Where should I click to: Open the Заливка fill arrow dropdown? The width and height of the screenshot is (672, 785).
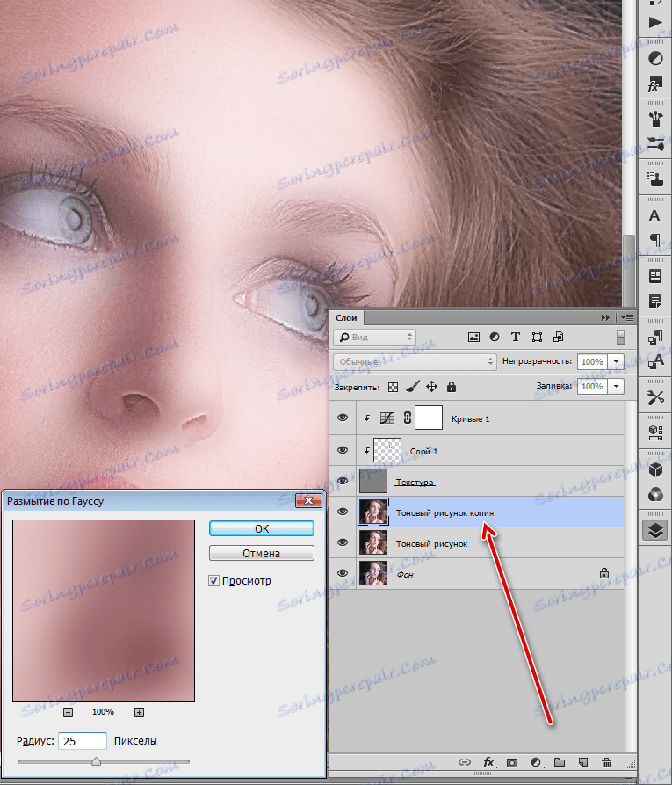pyautogui.click(x=617, y=386)
